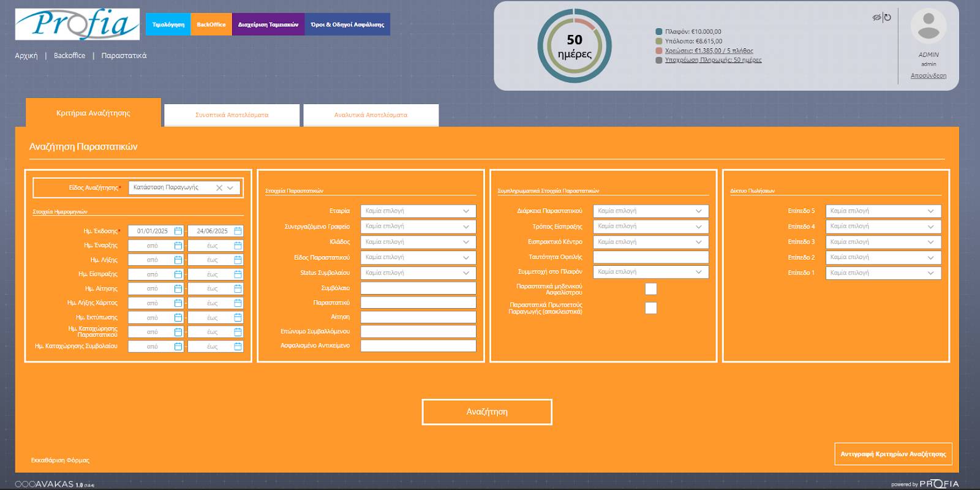This screenshot has height=490, width=980.
Task: Click the Profia logo
Action: (x=77, y=24)
